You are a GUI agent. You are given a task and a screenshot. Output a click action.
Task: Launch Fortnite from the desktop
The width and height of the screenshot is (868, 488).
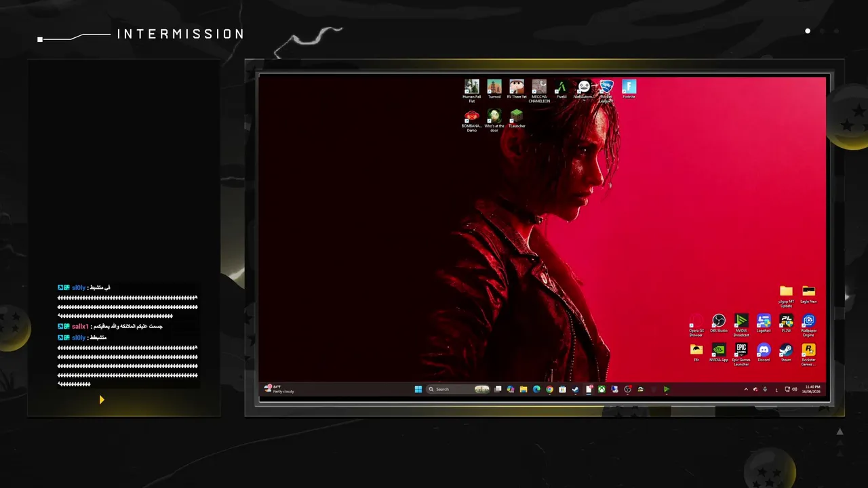(x=629, y=89)
